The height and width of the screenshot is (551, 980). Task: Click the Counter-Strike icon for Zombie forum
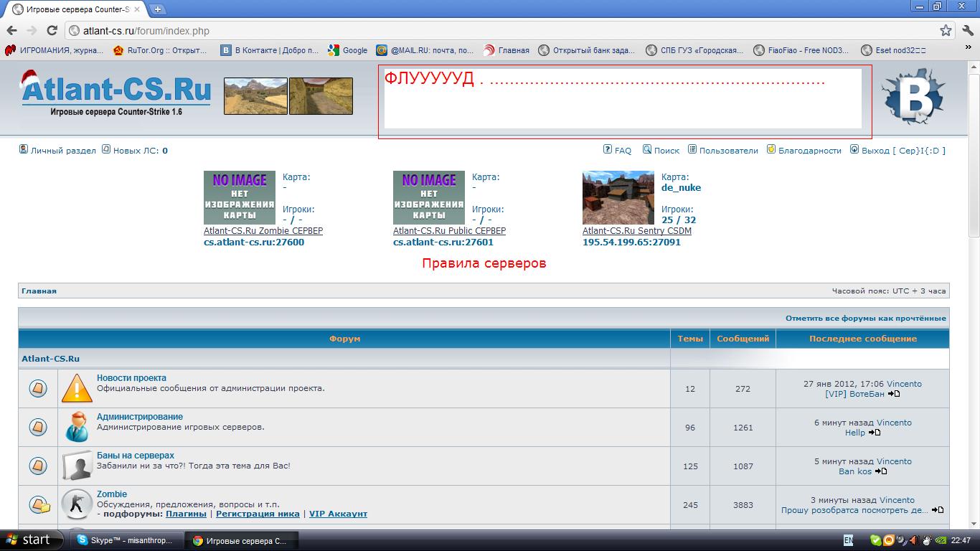coord(77,504)
